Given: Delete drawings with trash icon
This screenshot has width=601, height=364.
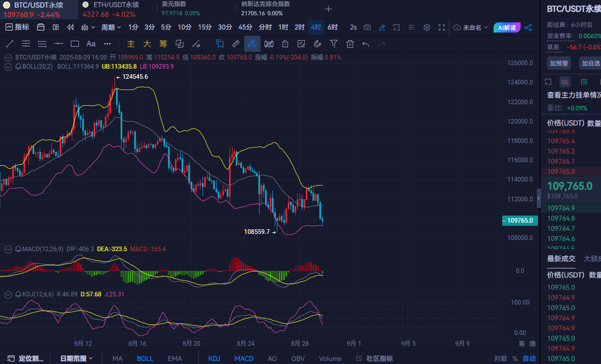Looking at the screenshot, I should 350,44.
